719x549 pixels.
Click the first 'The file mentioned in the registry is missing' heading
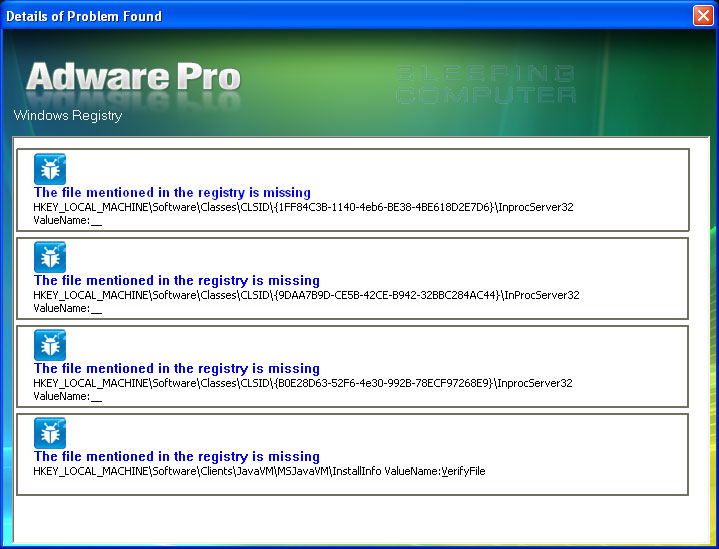[x=172, y=192]
